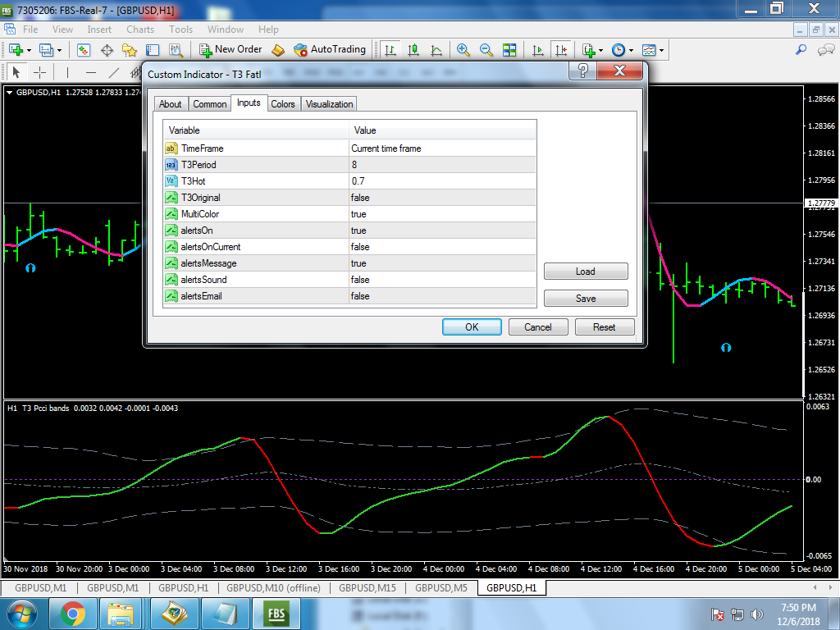Click the New Order toolbar button

click(229, 50)
